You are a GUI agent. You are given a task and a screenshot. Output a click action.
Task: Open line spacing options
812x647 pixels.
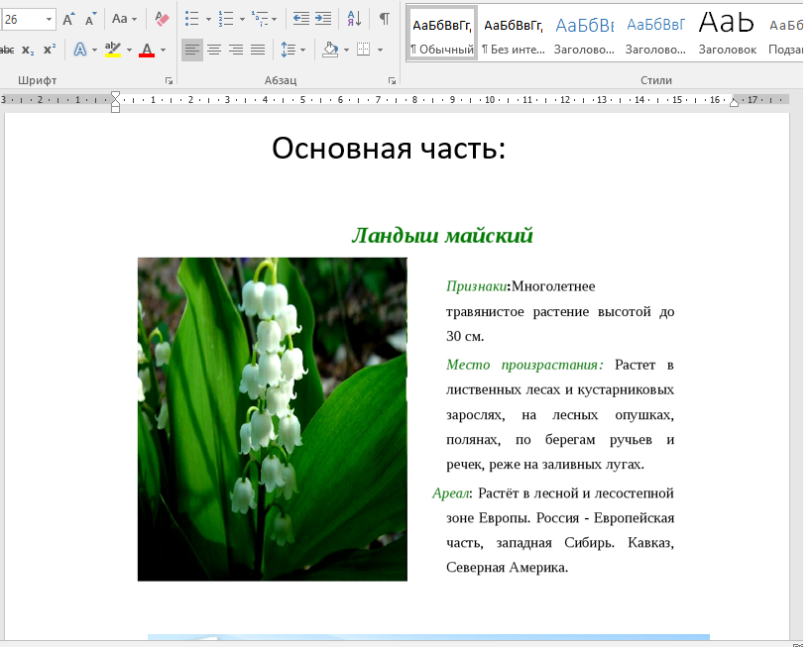(292, 50)
